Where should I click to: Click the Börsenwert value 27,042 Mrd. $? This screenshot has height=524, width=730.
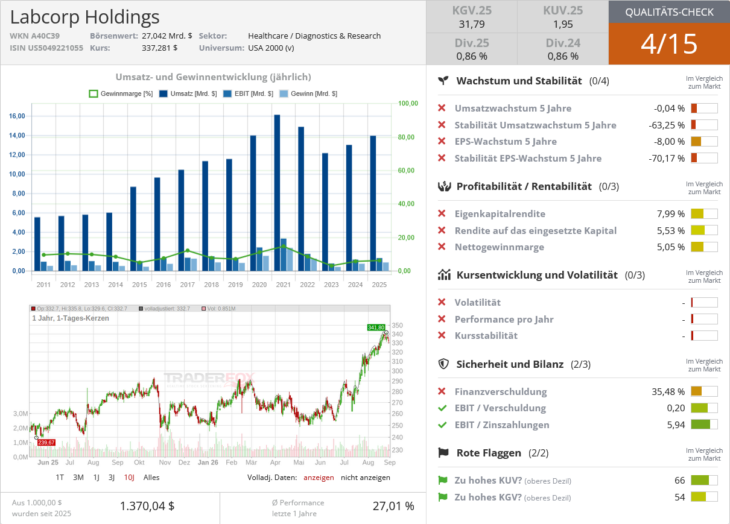[x=167, y=36]
